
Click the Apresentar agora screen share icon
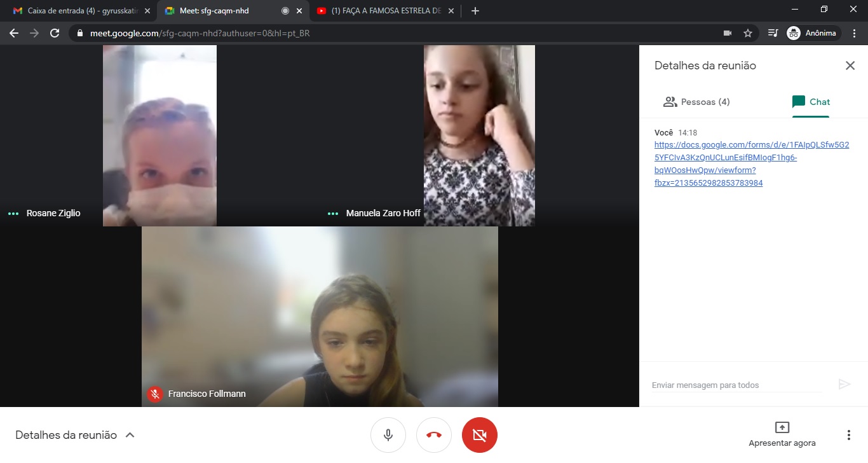782,427
